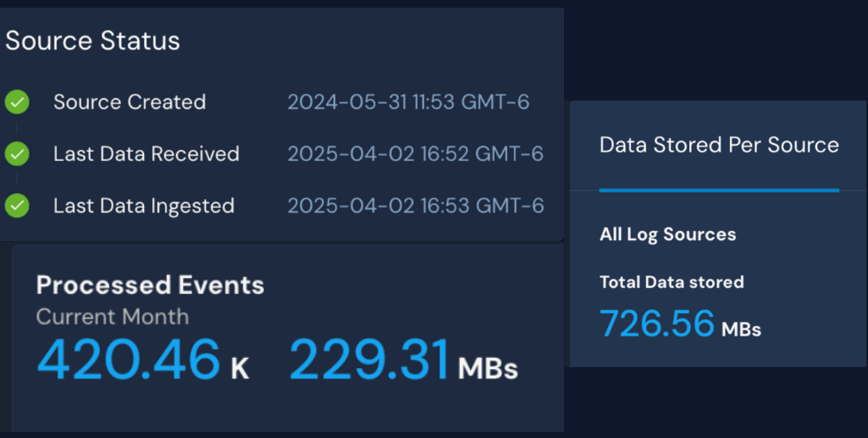
Task: Open the Data Stored Per Source tab
Action: (x=719, y=145)
